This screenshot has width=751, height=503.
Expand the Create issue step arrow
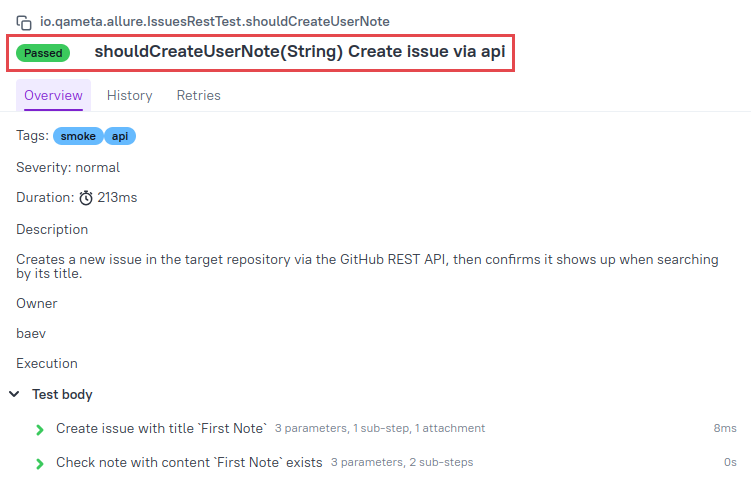pos(40,430)
